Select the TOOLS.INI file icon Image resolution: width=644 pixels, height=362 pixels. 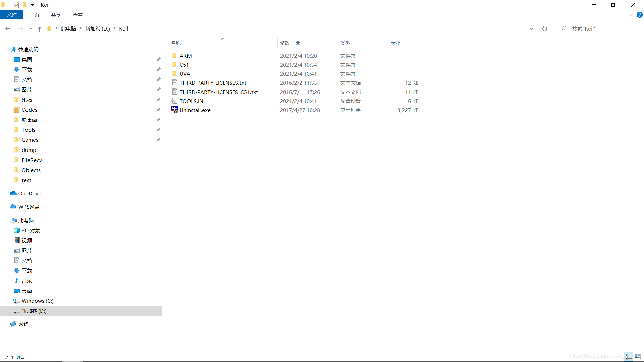point(174,101)
